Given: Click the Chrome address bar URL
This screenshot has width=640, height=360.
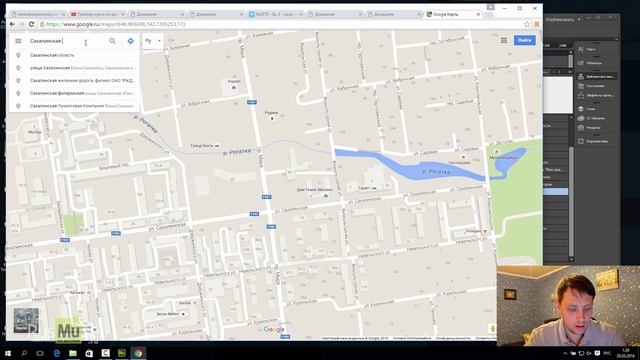Looking at the screenshot, I should [116, 24].
